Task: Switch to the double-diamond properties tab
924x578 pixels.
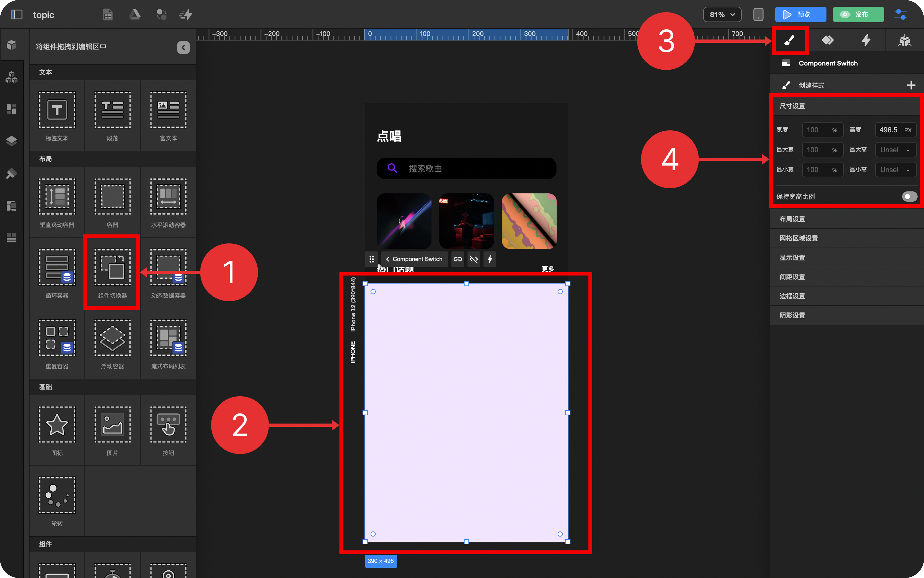Action: pos(827,40)
